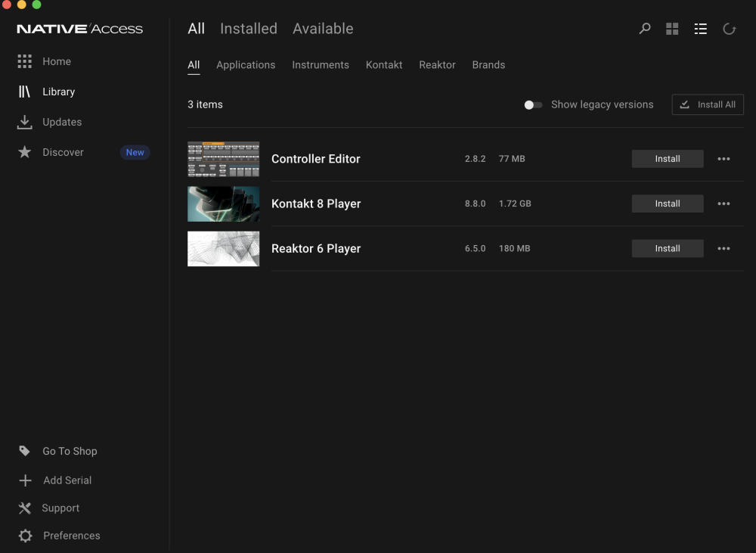The width and height of the screenshot is (756, 553).
Task: Filter by Kontakt category
Action: [x=384, y=64]
